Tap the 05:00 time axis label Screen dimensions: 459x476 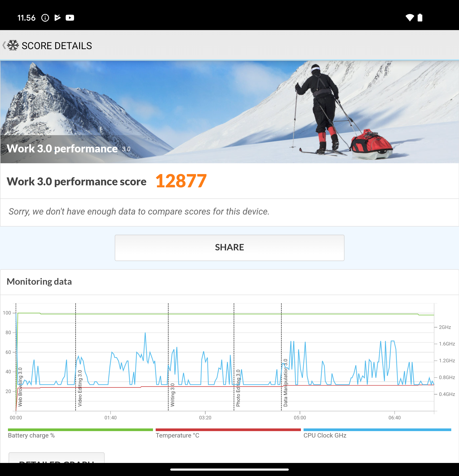[300, 418]
